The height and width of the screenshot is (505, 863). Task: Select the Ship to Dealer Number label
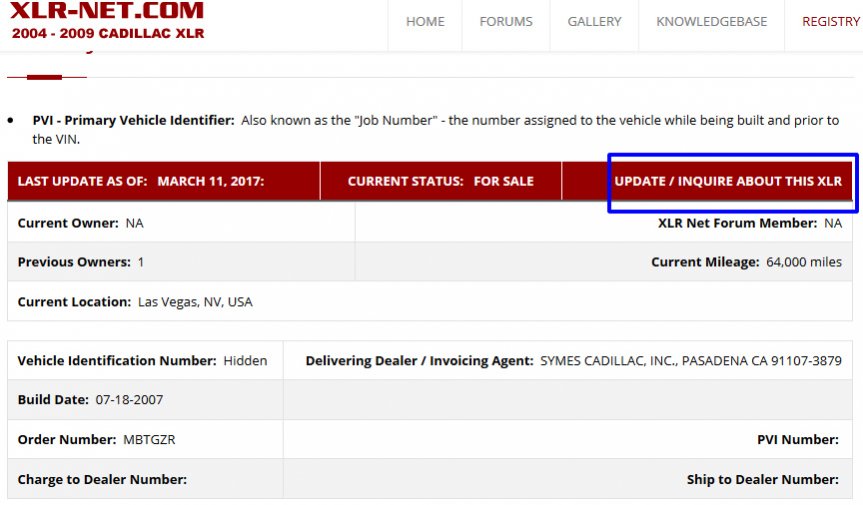click(x=763, y=479)
